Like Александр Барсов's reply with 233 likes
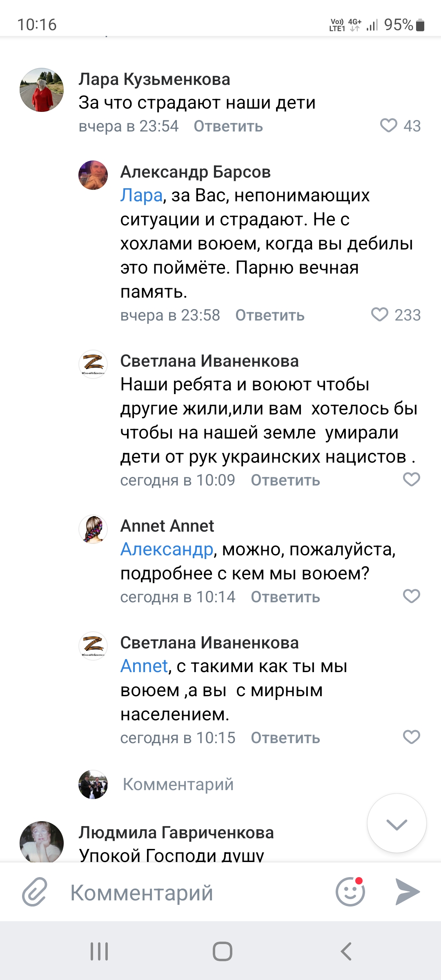Image resolution: width=441 pixels, height=980 pixels. click(380, 315)
